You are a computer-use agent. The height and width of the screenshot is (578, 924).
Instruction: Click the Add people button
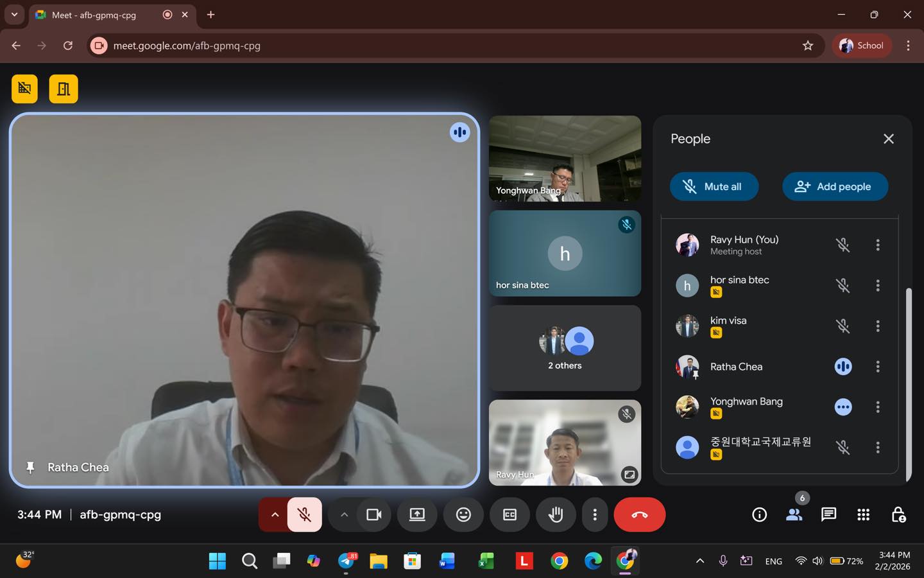pyautogui.click(x=835, y=186)
